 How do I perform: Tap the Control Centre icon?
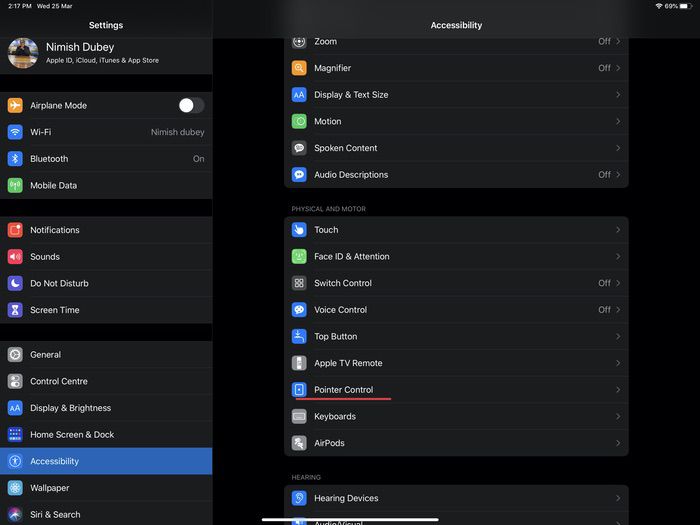15,381
